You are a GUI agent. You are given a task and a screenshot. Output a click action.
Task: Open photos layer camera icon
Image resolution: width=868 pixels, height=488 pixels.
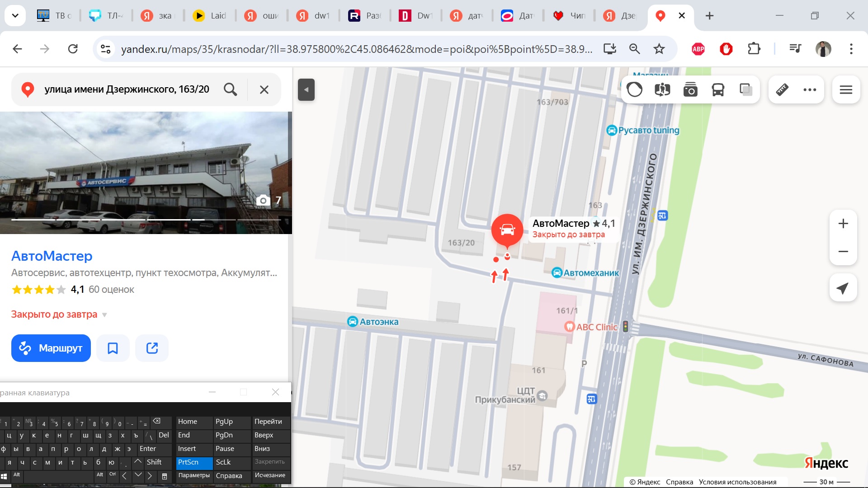[690, 89]
